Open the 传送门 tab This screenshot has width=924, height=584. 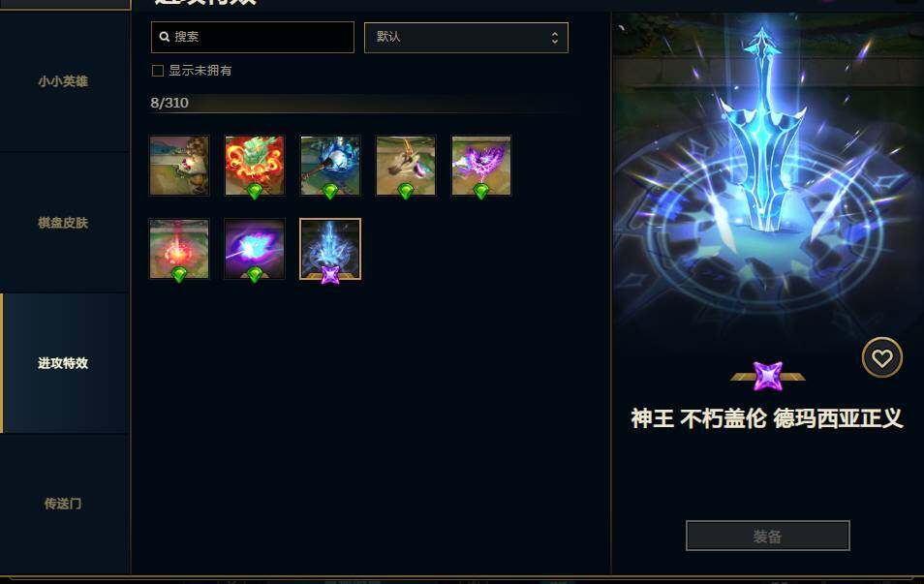[65, 504]
